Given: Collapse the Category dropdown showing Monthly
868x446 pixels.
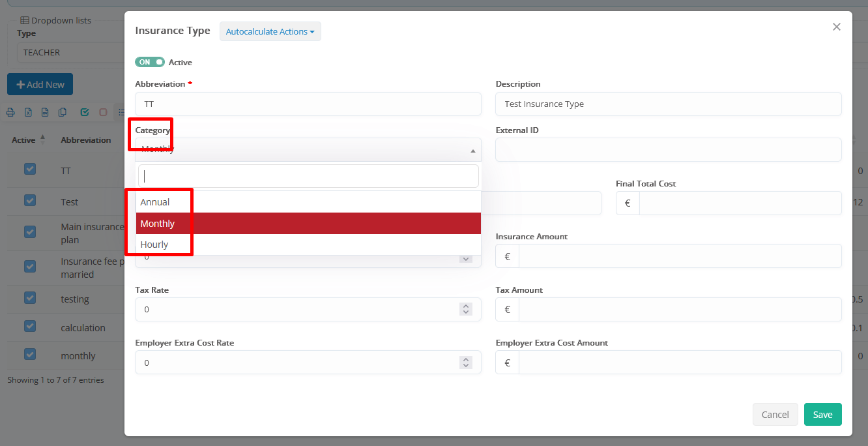Looking at the screenshot, I should click(x=308, y=149).
